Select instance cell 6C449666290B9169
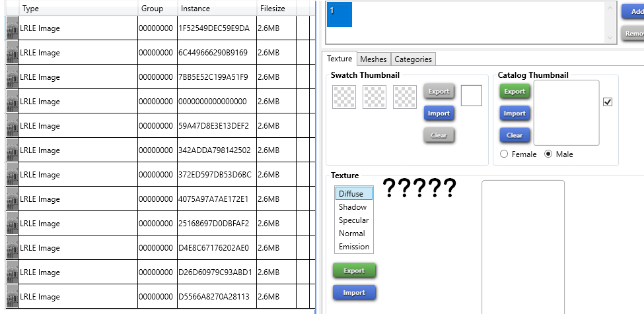Screen dimensions: 644x314 click(x=217, y=53)
